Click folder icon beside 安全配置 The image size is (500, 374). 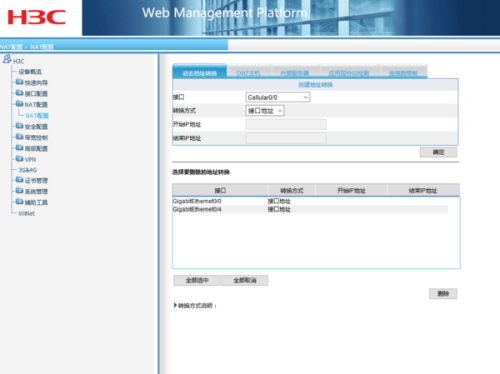20,126
